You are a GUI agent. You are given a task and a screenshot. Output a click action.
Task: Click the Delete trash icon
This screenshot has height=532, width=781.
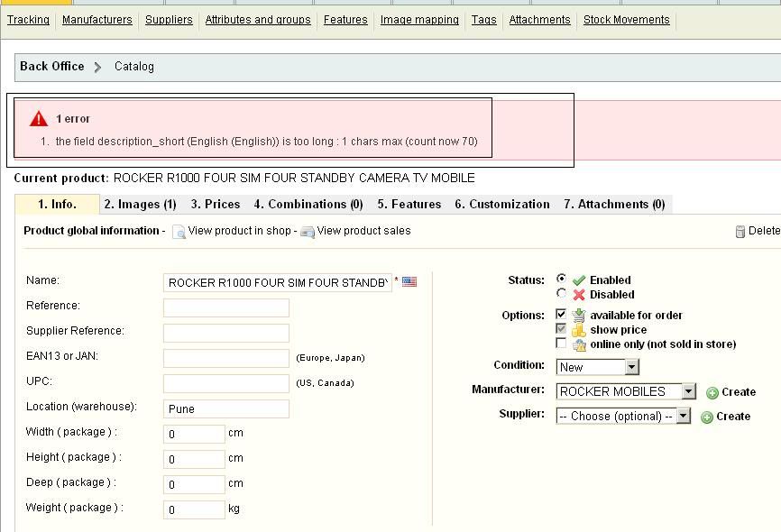point(740,232)
